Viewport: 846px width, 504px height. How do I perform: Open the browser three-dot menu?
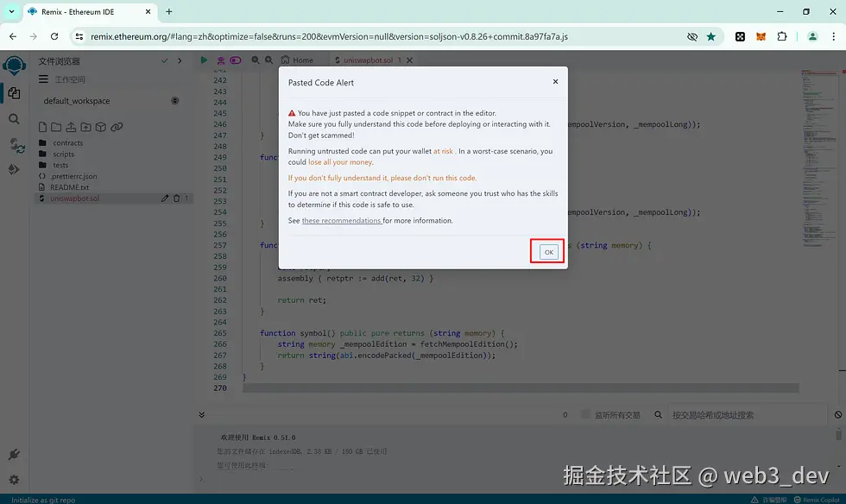(x=834, y=37)
